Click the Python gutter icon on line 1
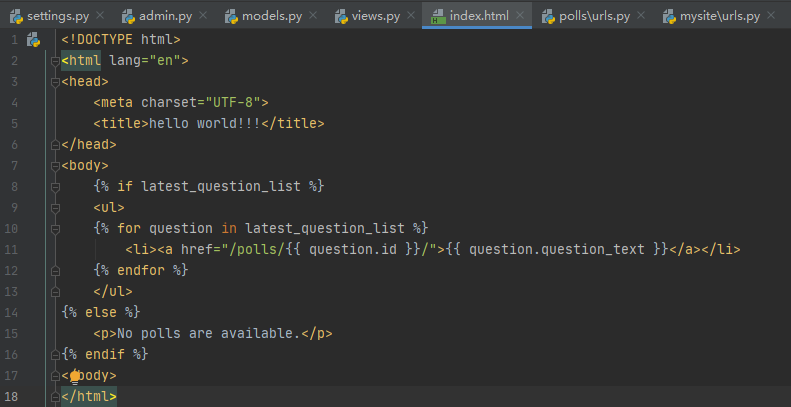Screen dimensions: 791x407 (33, 40)
